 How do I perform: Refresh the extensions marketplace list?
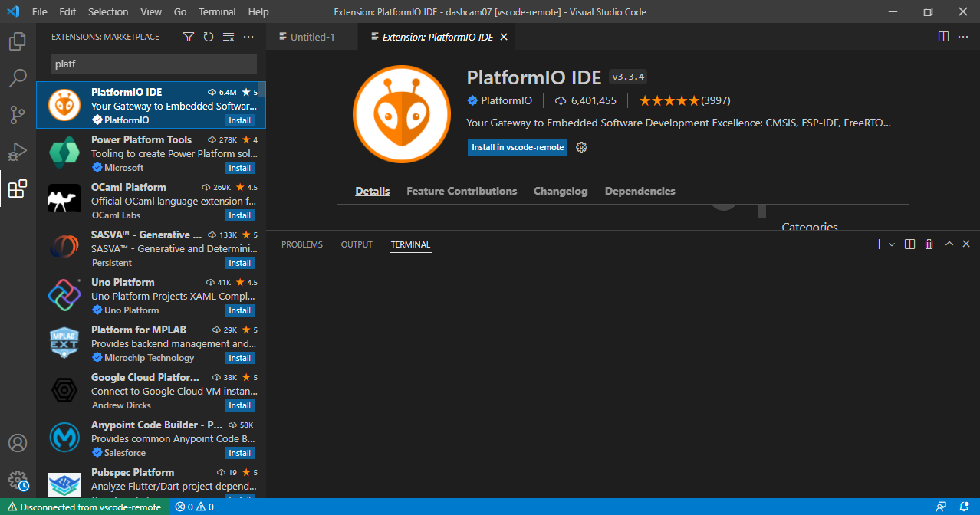209,37
